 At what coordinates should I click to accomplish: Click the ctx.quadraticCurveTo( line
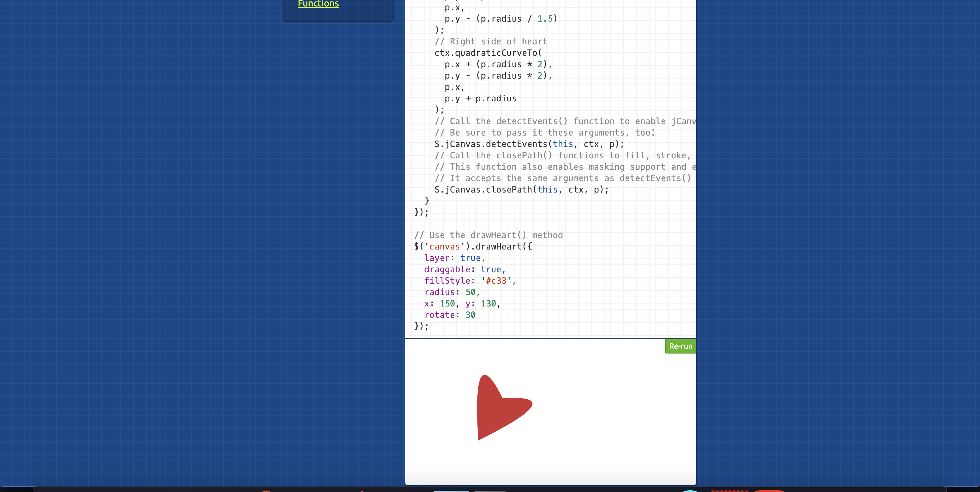(x=488, y=53)
